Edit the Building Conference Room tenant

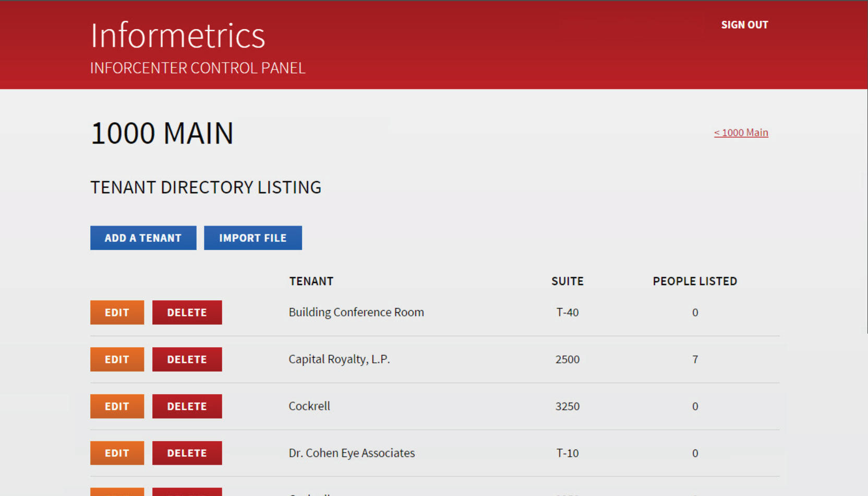coord(117,312)
